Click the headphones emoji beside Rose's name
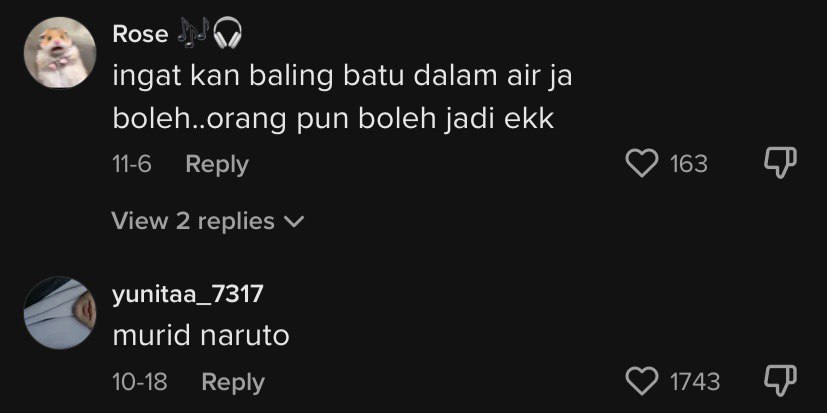 [x=227, y=34]
